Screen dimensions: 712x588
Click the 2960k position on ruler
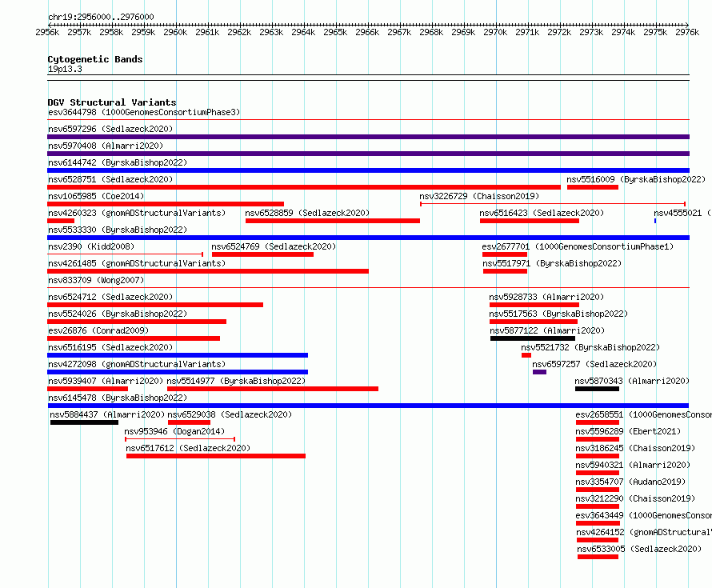pos(175,32)
